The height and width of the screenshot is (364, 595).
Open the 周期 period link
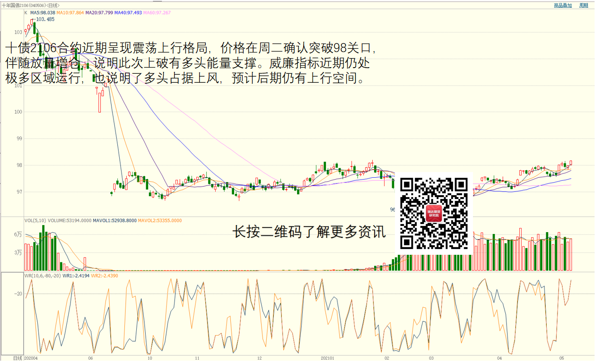[x=584, y=5]
